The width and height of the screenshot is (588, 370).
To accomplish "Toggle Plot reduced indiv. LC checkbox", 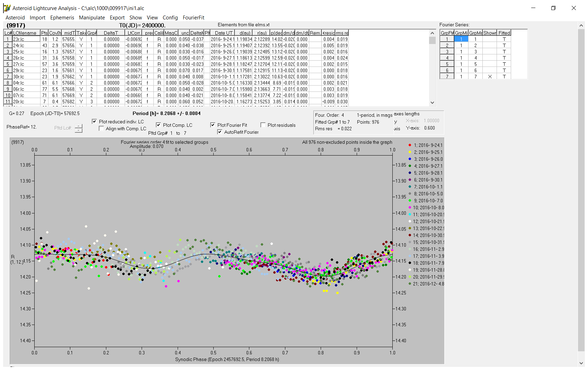I will [94, 122].
